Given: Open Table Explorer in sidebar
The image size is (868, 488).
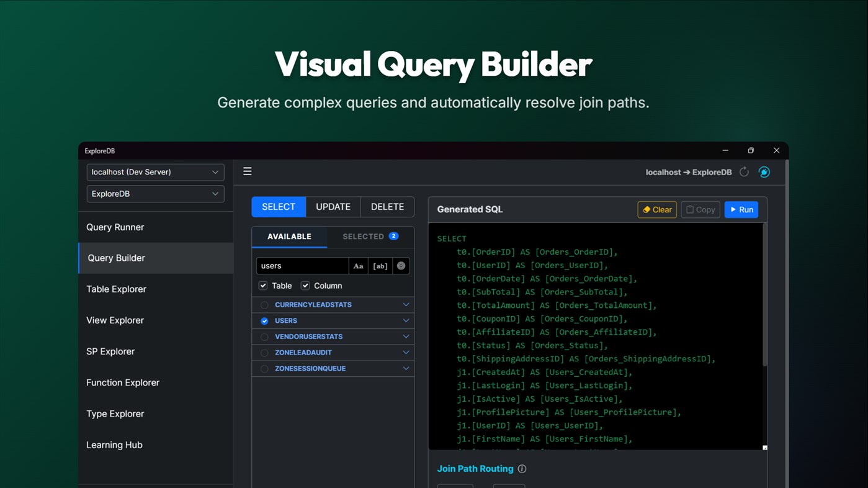Looking at the screenshot, I should 156,289.
